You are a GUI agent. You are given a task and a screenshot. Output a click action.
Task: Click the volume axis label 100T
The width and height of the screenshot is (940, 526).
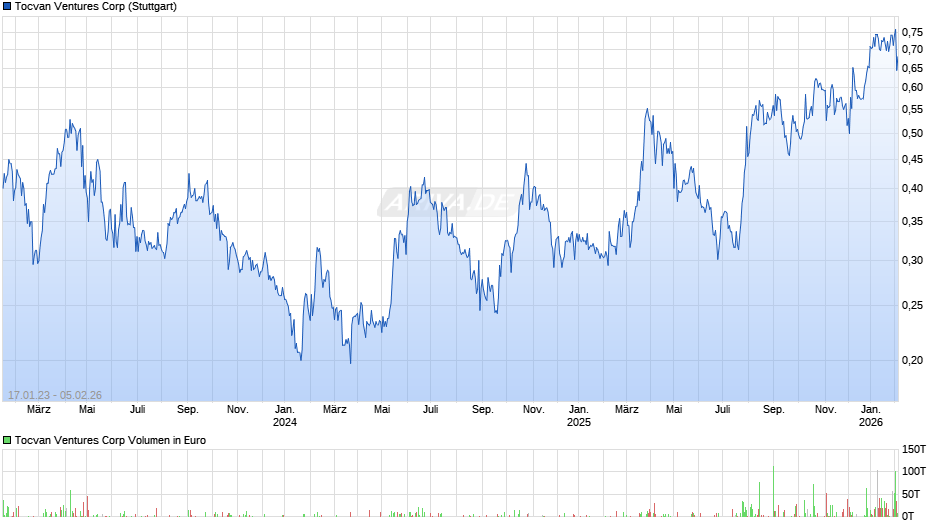pos(914,471)
